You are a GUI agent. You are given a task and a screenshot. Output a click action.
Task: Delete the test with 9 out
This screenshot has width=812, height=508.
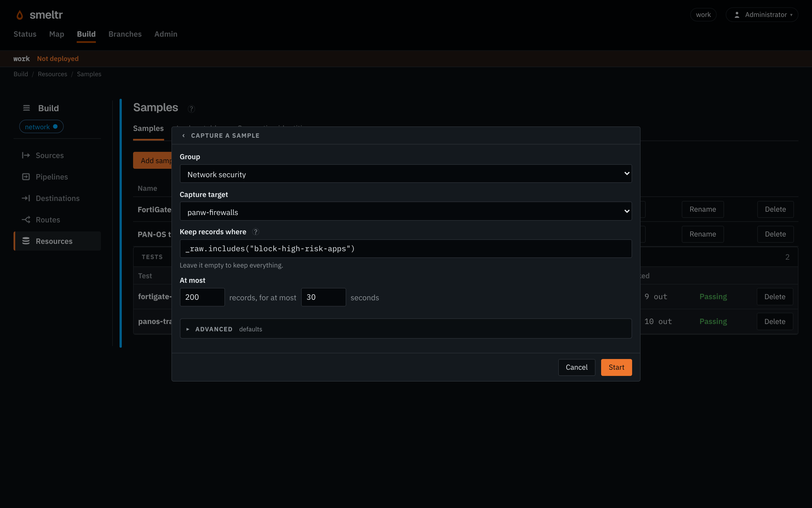[x=775, y=297]
